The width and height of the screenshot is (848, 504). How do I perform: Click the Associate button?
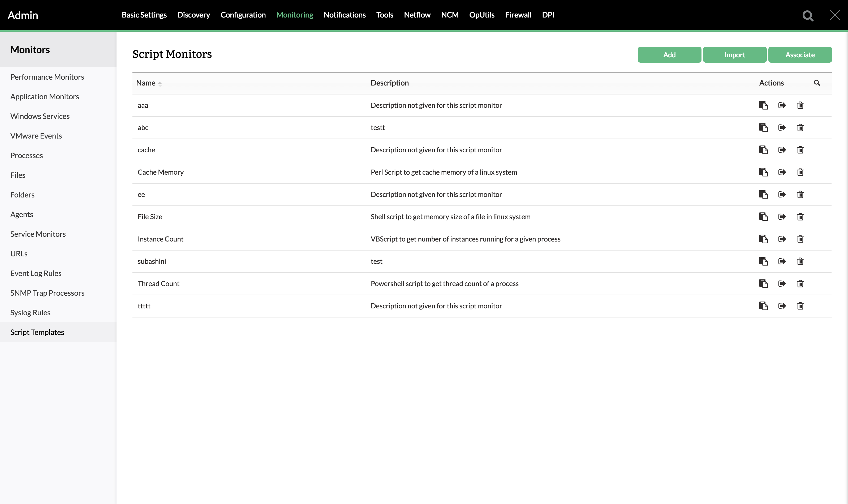click(x=800, y=54)
